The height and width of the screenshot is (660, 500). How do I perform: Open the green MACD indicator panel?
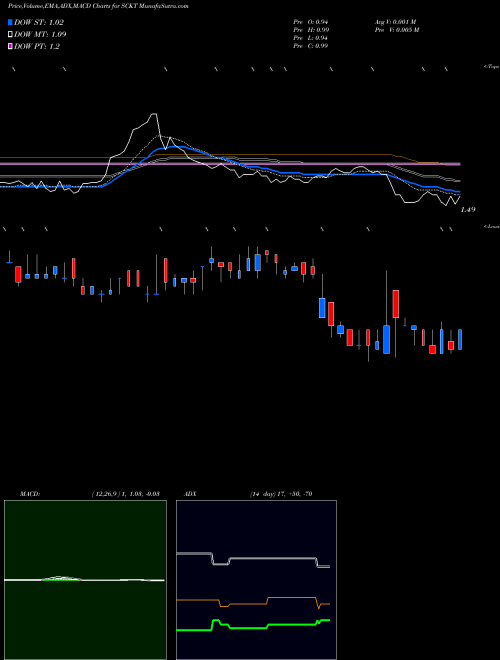click(x=85, y=580)
